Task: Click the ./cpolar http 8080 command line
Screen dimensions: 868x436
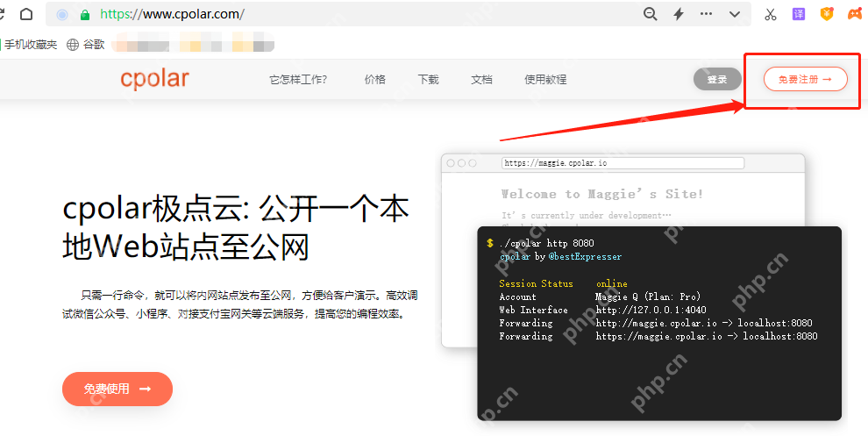Action: click(546, 243)
